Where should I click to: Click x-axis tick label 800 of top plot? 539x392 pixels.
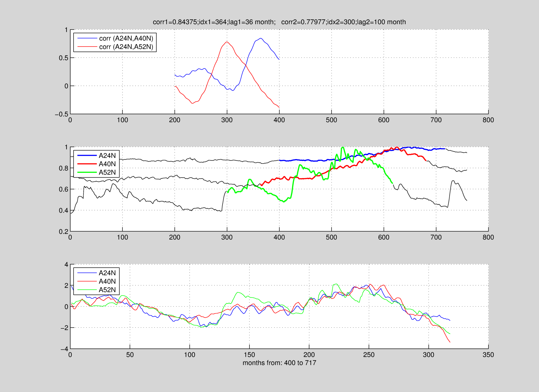click(488, 120)
